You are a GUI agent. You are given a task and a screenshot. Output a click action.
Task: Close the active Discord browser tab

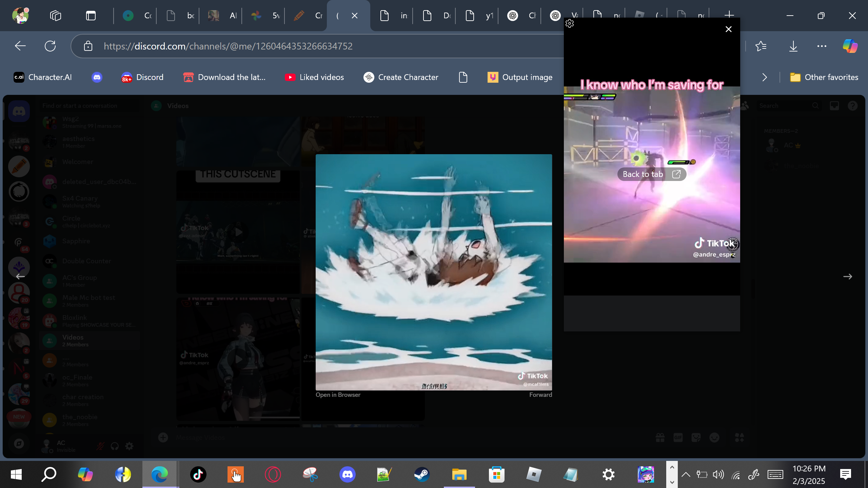click(x=355, y=16)
